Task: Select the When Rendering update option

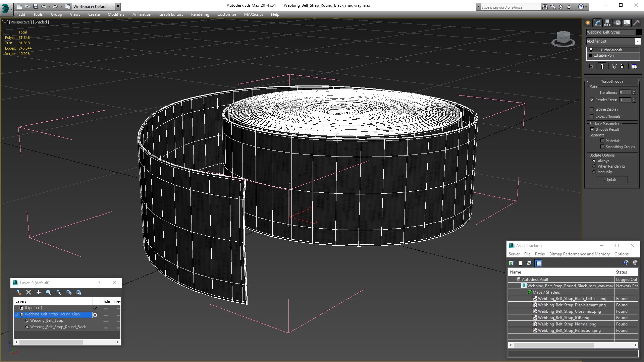Action: tap(594, 166)
